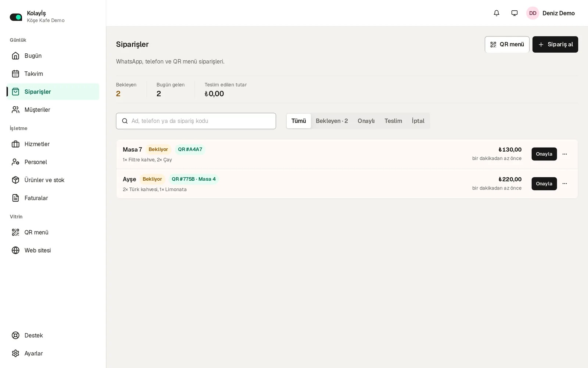Click the order search input field

[x=196, y=121]
